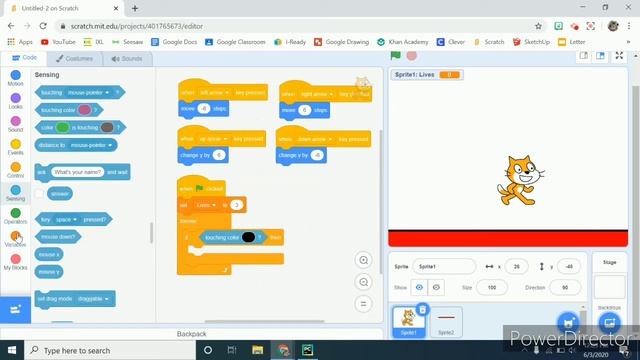Open the Backpack panel
Viewport: 640px width, 360px height.
click(191, 334)
